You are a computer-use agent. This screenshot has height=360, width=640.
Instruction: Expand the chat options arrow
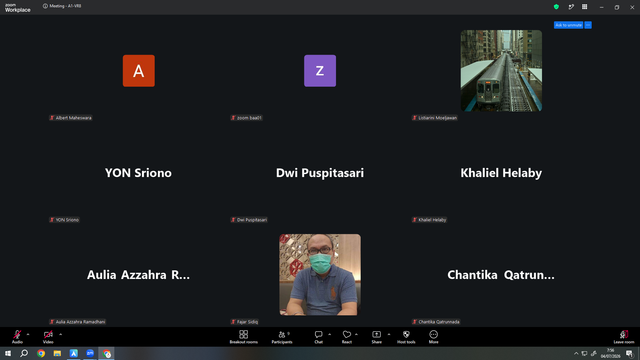tap(329, 334)
